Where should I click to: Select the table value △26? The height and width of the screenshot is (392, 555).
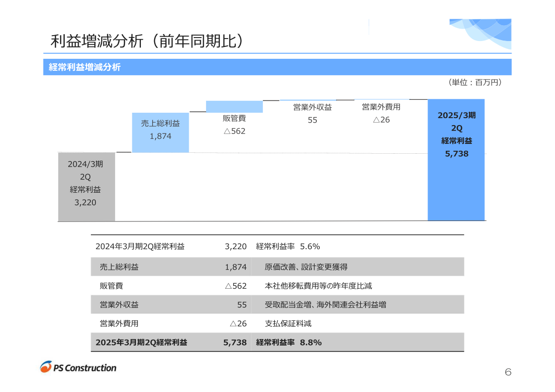point(238,324)
